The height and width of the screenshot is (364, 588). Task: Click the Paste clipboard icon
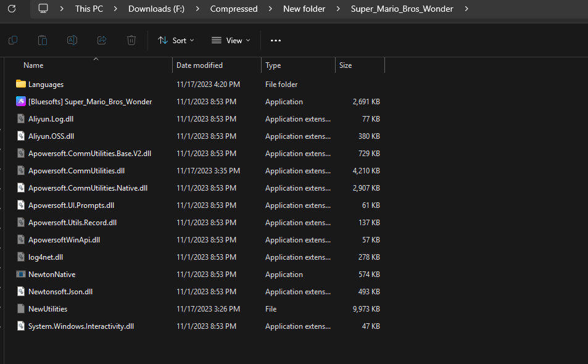click(x=43, y=40)
